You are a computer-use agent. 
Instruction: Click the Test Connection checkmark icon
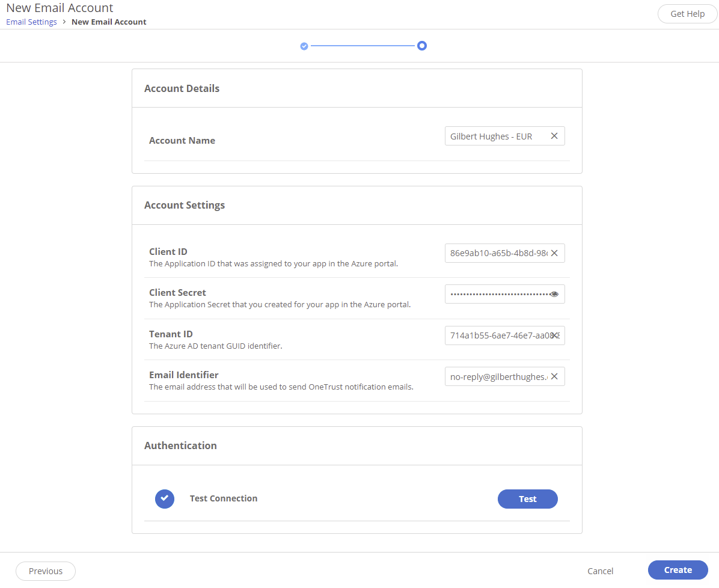pos(164,498)
